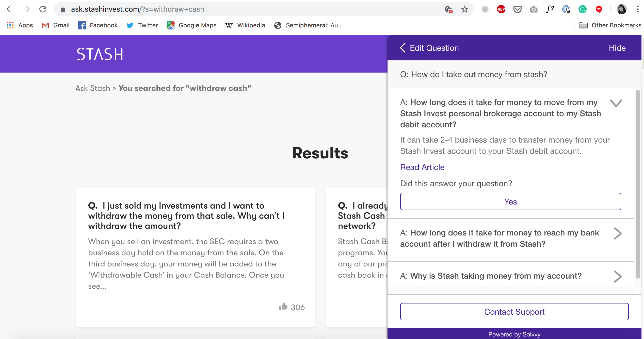Open the Grammarly extension icon

(x=582, y=9)
